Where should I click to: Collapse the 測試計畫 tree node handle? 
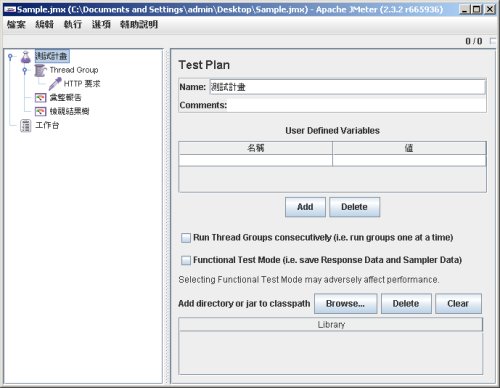(11, 57)
